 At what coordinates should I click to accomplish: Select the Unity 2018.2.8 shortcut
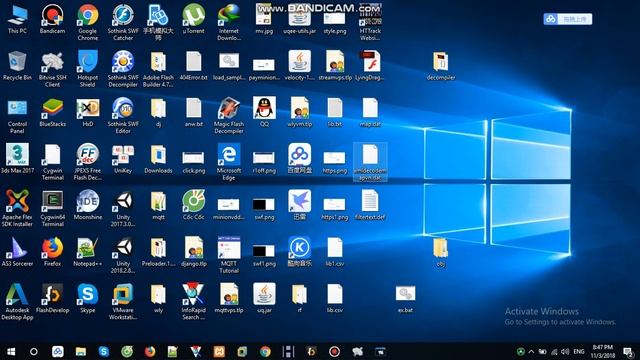pos(123,255)
